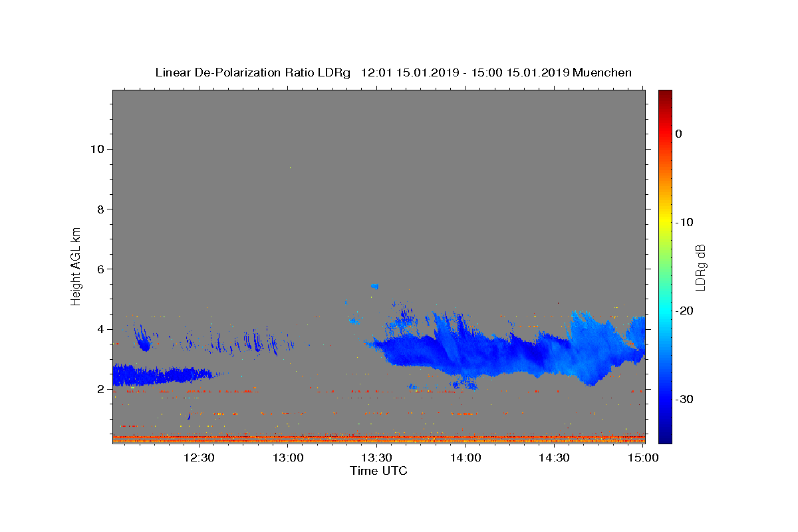Click the start date '12:01 15.01.2019' in the title
Screen dimensions: 798x532
pyautogui.click(x=410, y=72)
